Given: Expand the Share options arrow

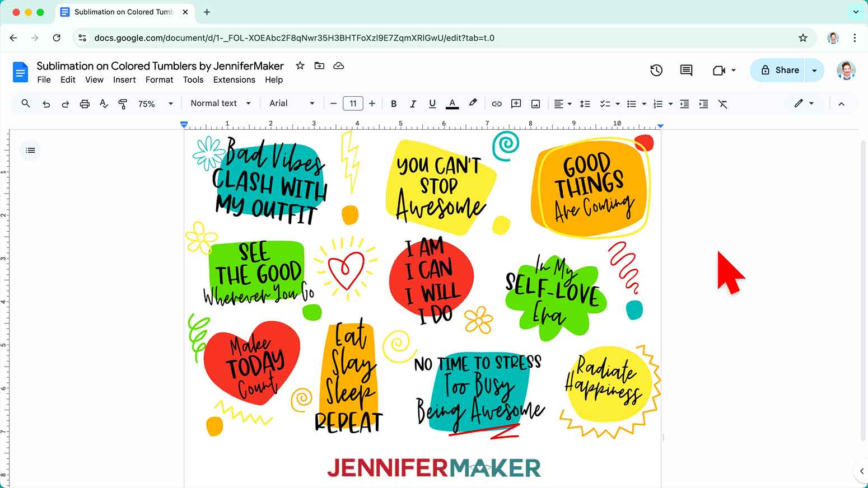Looking at the screenshot, I should pyautogui.click(x=814, y=70).
